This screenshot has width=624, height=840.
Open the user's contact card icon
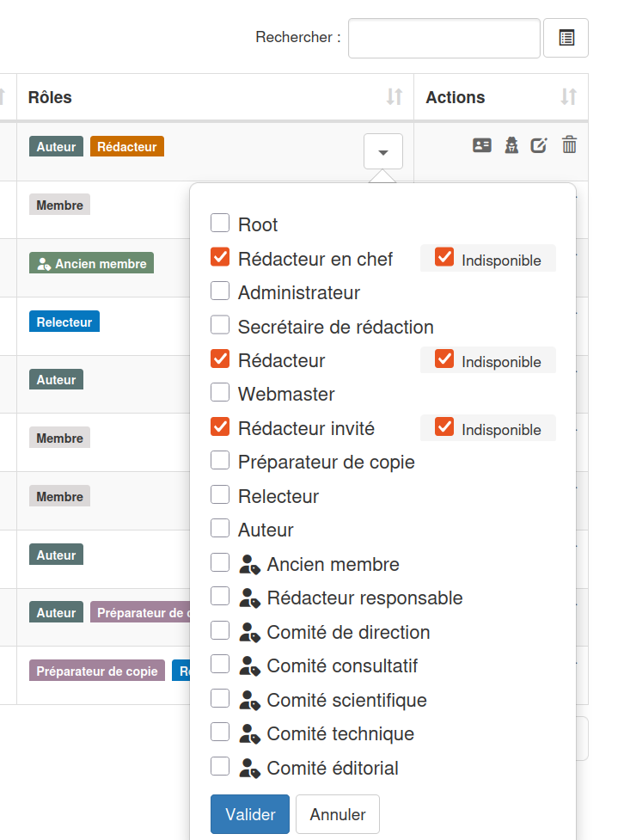[482, 145]
